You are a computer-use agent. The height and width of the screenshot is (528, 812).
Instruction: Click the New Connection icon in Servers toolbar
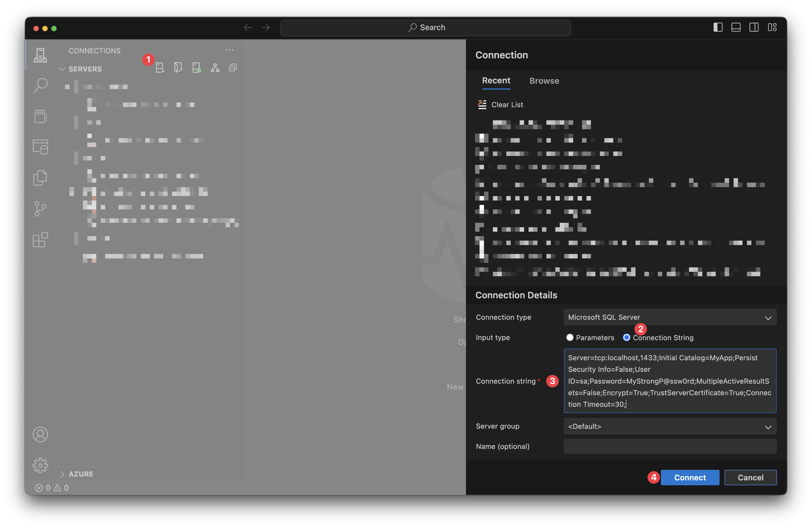click(160, 68)
